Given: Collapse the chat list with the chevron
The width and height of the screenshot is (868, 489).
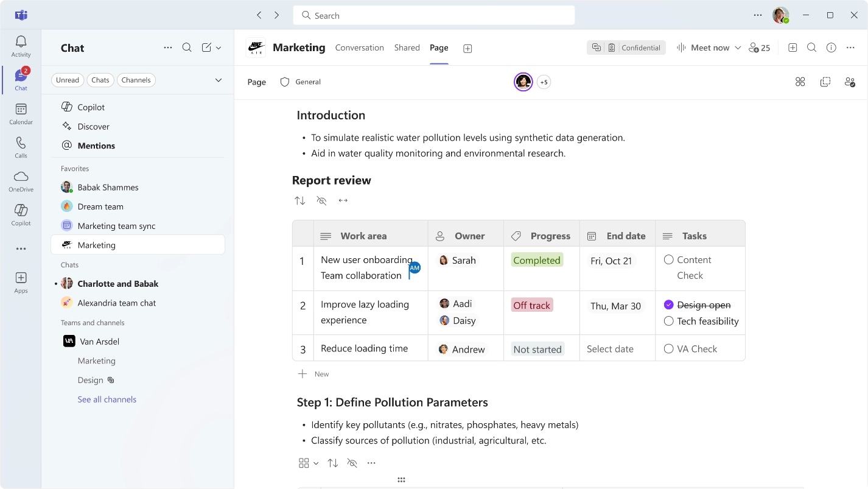Looking at the screenshot, I should [218, 80].
